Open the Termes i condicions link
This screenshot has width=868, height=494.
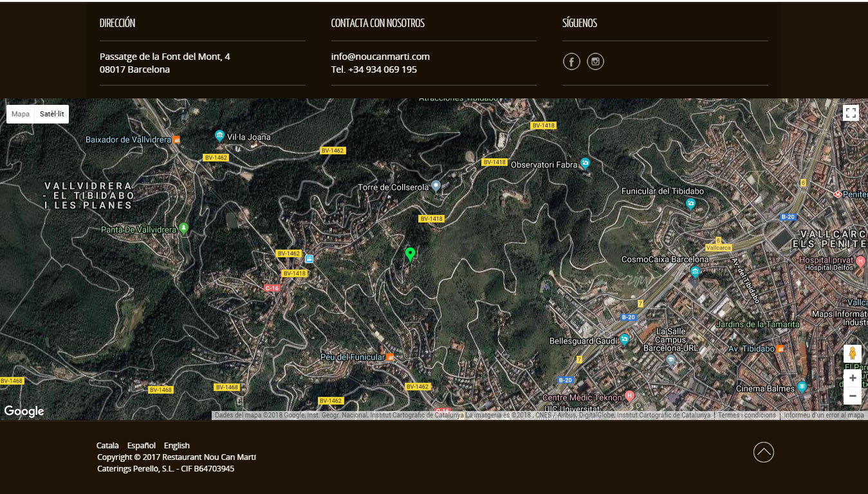[746, 416]
